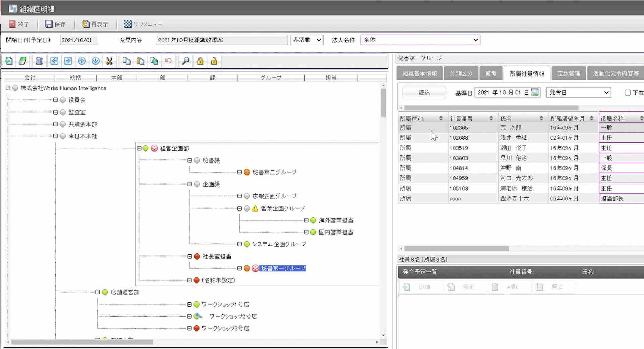Select the ワークショップ1号店 tree item

click(x=225, y=304)
